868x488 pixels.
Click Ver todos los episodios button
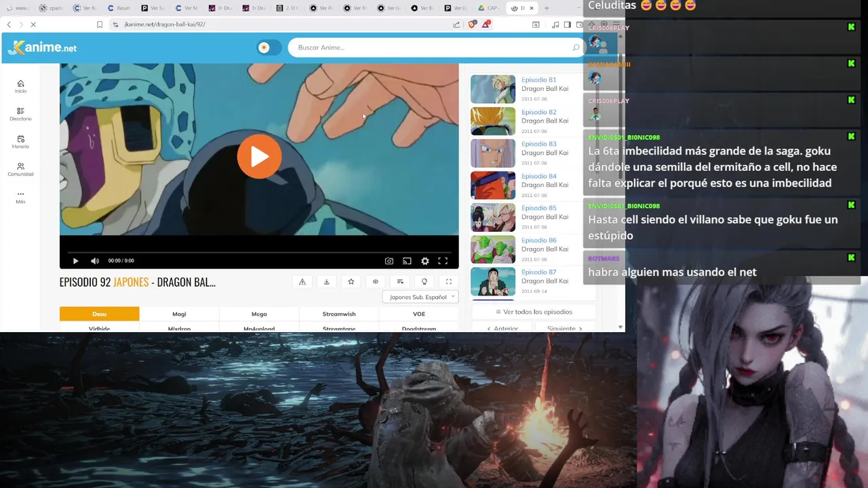click(534, 312)
